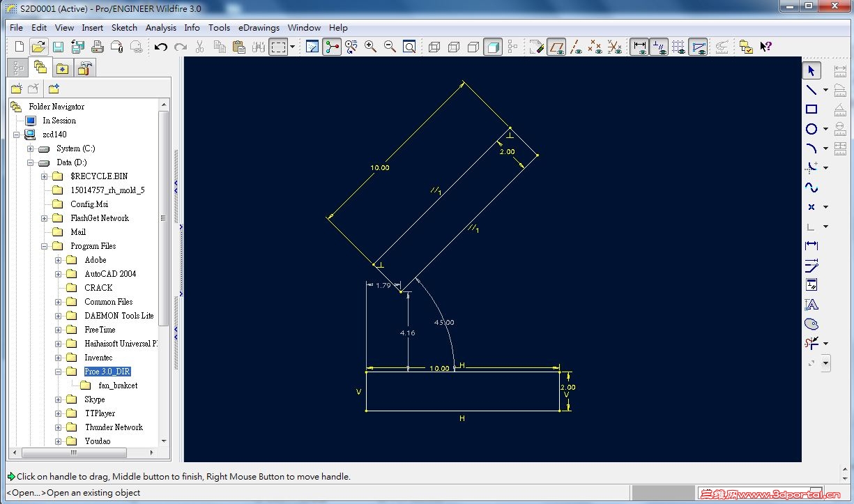Click the Repaint screen icon
Image resolution: width=854 pixels, height=504 pixels.
pos(312,47)
